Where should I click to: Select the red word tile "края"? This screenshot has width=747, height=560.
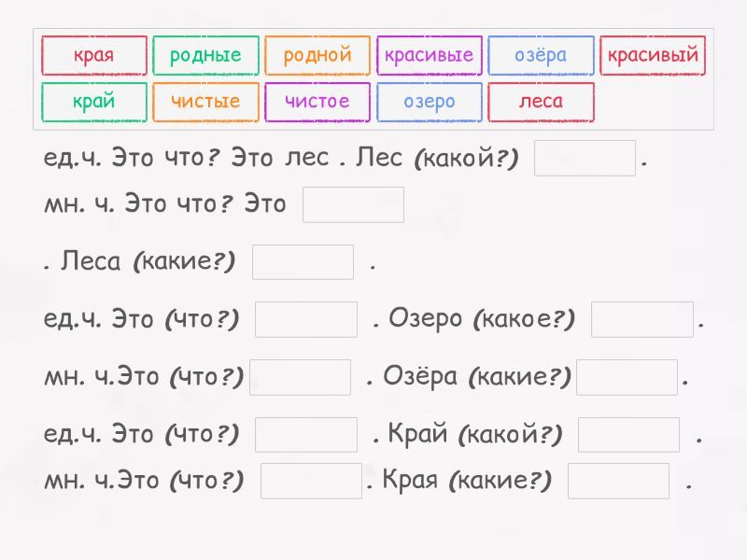tap(93, 55)
